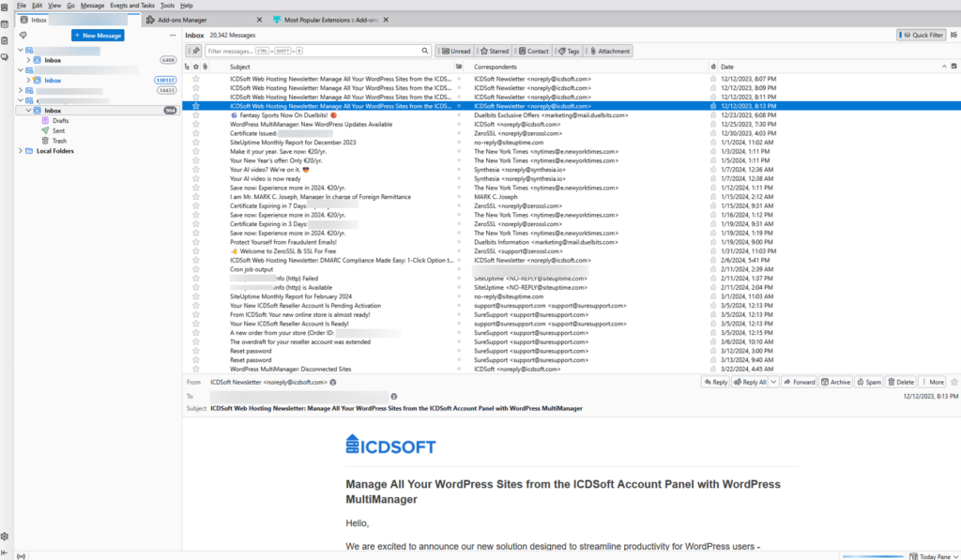This screenshot has width=961, height=560.
Task: Delete the open message
Action: pos(901,382)
